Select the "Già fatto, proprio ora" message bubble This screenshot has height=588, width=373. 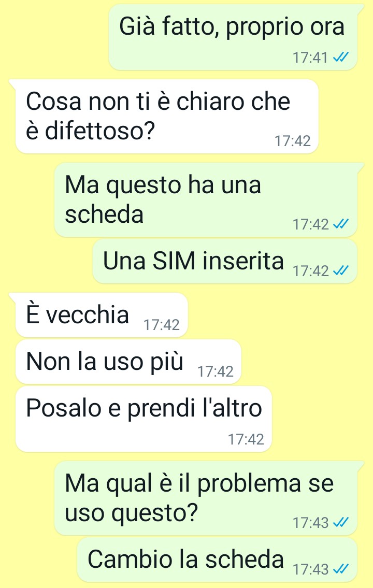[233, 37]
